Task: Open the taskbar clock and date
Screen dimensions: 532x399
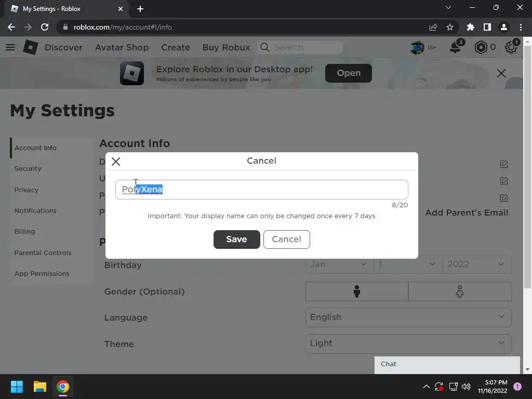Action: (x=493, y=387)
